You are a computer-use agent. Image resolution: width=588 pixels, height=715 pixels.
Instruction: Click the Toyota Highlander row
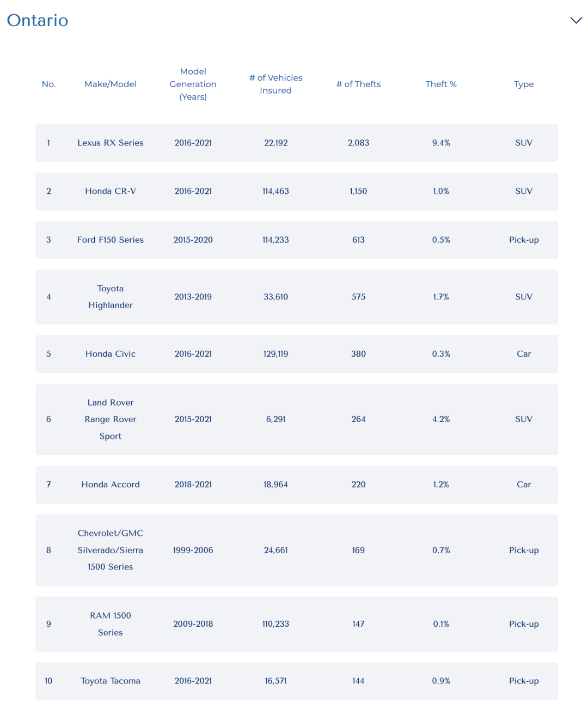297,297
